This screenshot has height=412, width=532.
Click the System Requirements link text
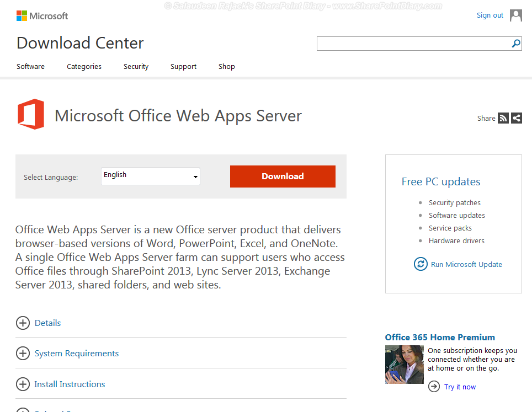coord(76,354)
